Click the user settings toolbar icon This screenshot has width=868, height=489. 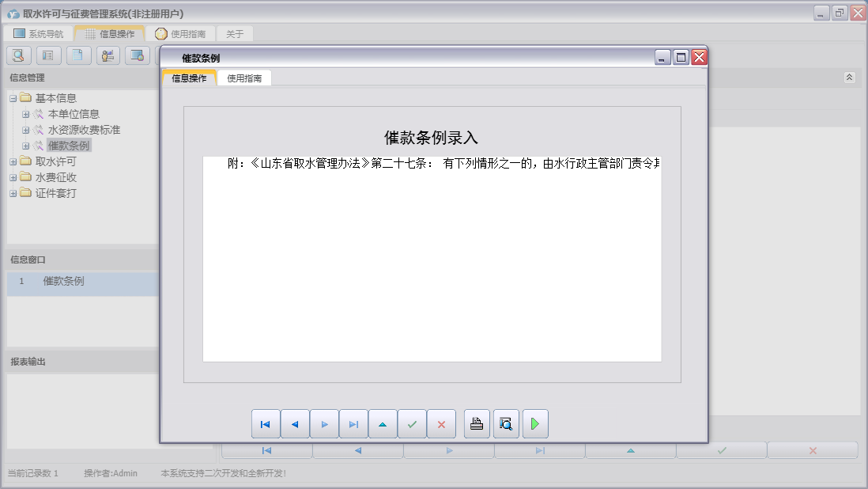[108, 55]
